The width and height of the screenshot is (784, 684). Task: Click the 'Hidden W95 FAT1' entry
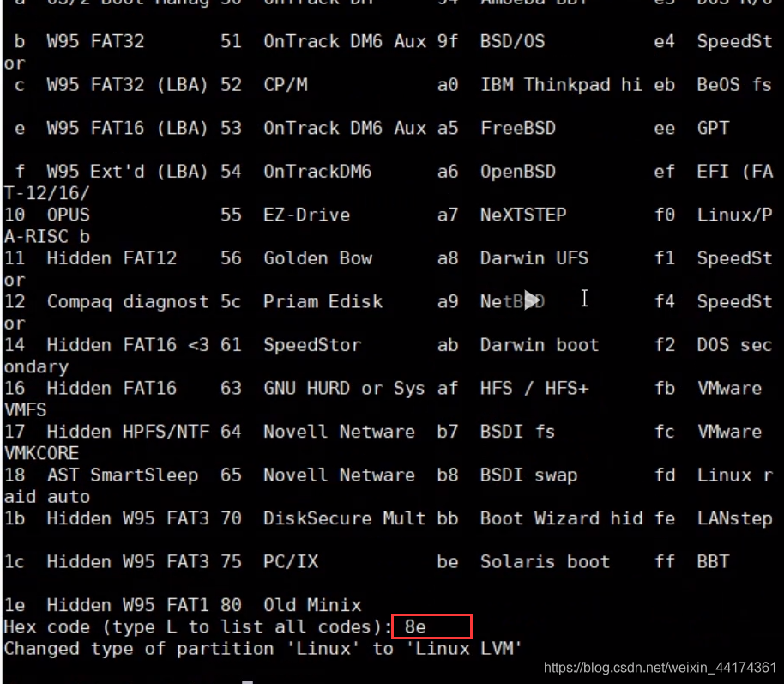click(128, 605)
